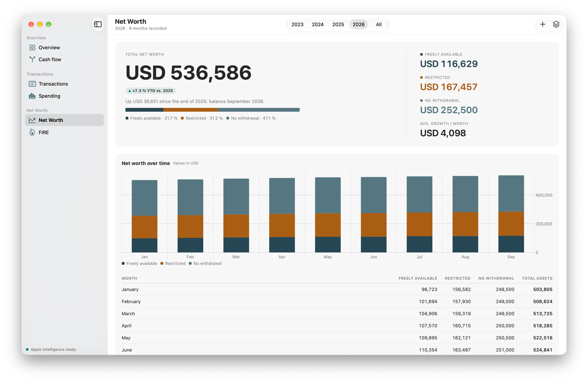588x383 pixels.
Task: Click the TOTAL ASSETS column header
Action: 537,278
